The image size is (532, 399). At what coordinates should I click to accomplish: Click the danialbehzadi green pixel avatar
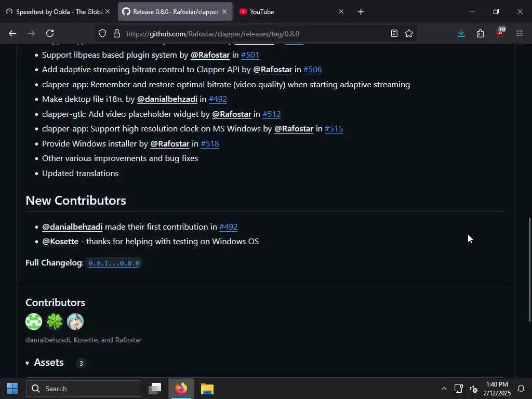[x=34, y=321]
